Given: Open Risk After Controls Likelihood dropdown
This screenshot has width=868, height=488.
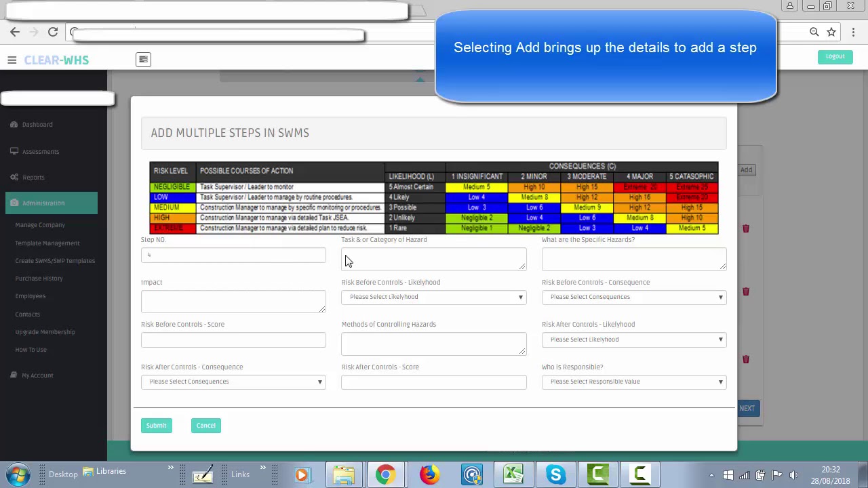Looking at the screenshot, I should (x=634, y=340).
